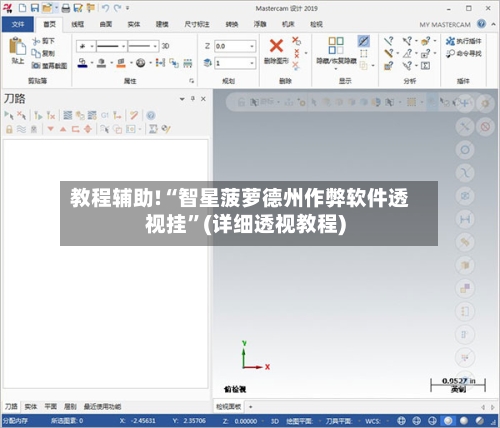Open the Toolpaths panel options dropdown arrow
This screenshot has width=500, height=428.
(182, 99)
